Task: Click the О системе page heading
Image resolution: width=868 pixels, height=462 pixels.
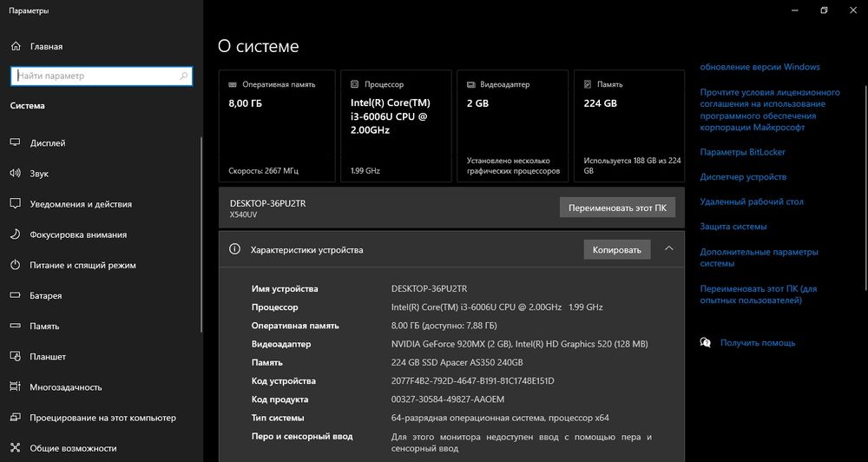Action: coord(258,46)
